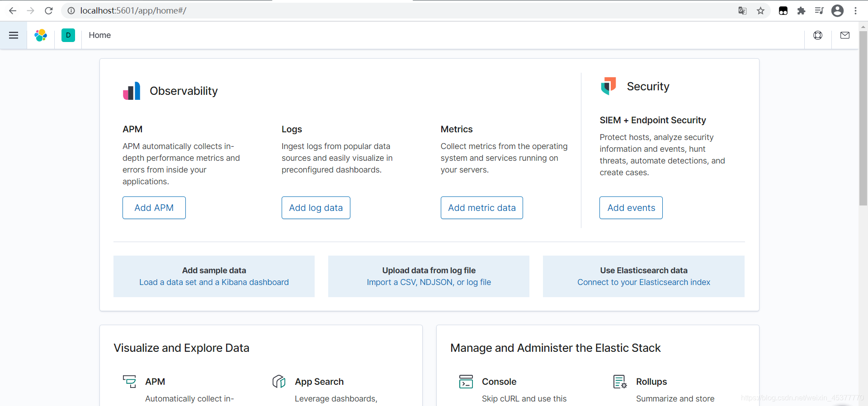Go back in browser
868x406 pixels.
click(x=13, y=10)
